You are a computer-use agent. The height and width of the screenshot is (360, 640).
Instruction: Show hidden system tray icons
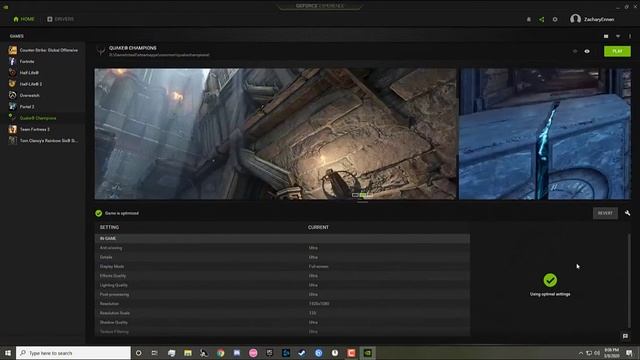pos(580,353)
